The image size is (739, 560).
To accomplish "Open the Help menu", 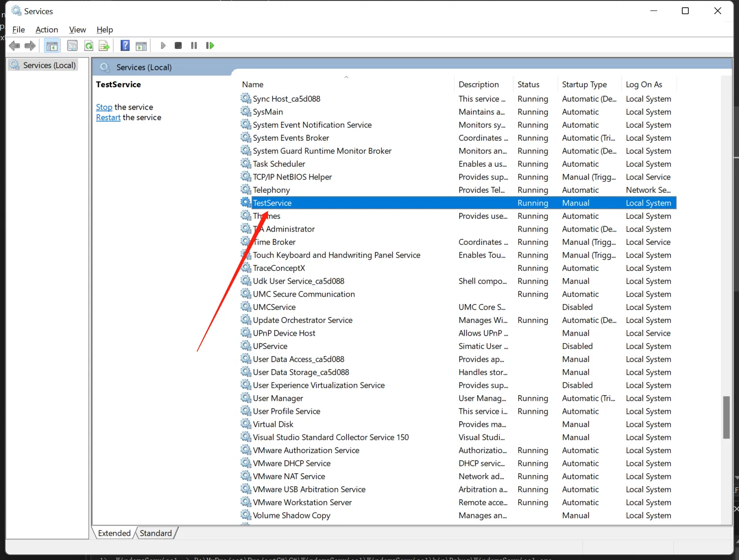I will point(105,30).
